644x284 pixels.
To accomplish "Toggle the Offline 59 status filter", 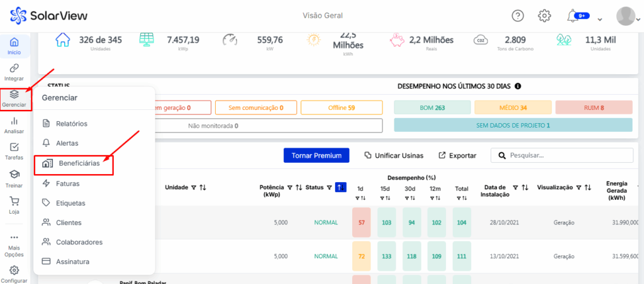I will point(341,108).
